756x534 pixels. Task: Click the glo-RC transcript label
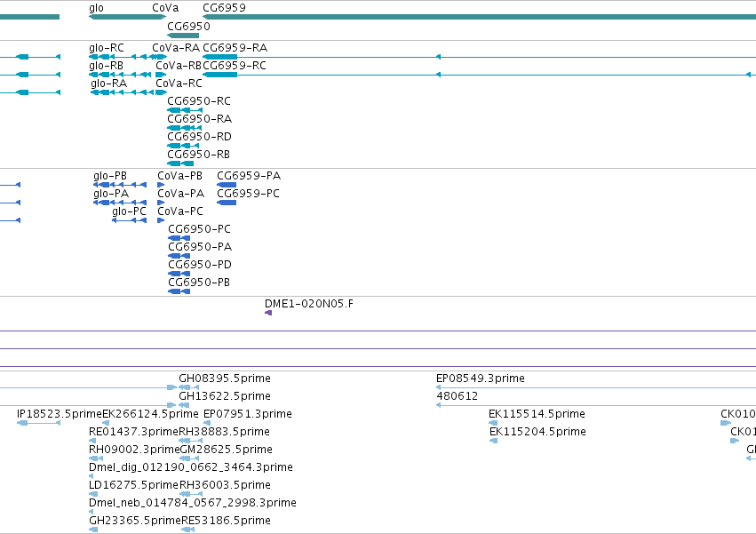pyautogui.click(x=106, y=48)
